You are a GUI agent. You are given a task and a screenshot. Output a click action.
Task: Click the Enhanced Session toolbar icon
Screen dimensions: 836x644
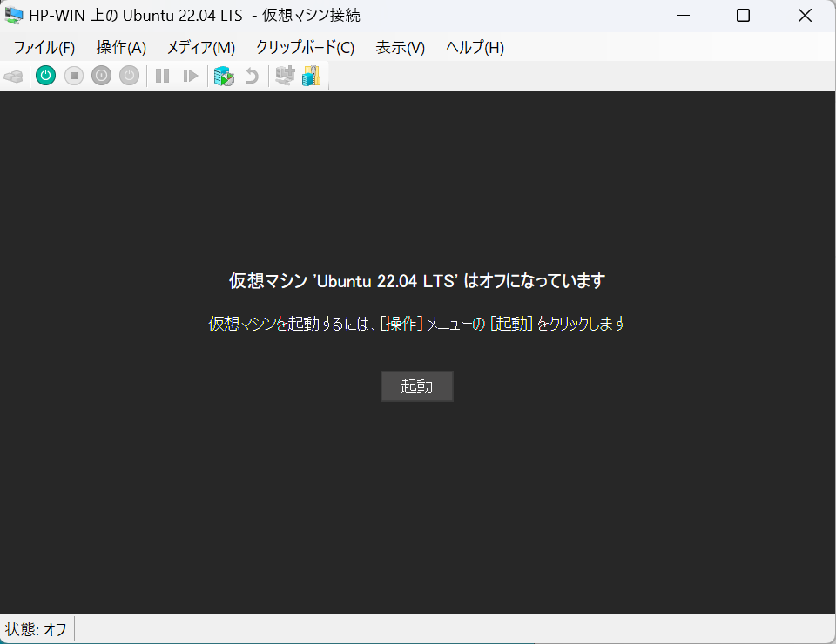tap(285, 76)
